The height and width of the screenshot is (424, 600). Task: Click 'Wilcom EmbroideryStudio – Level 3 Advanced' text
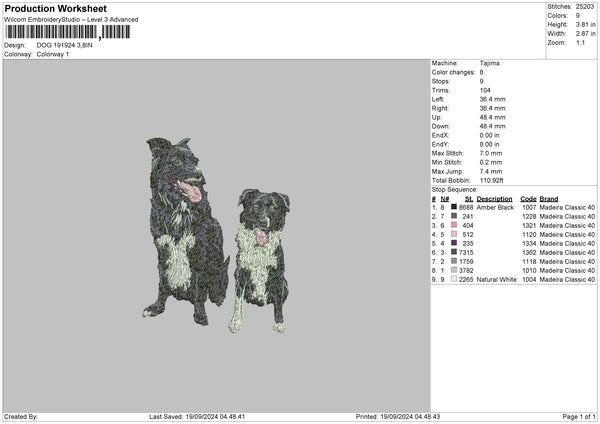pos(71,20)
